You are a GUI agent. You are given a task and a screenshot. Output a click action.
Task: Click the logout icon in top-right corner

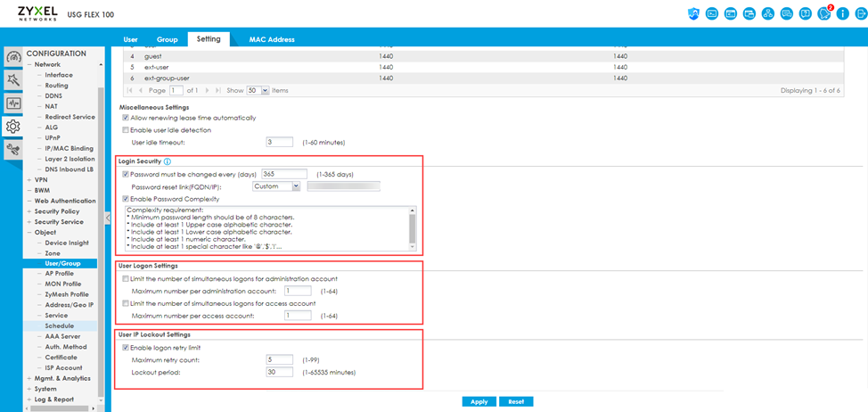tap(859, 13)
